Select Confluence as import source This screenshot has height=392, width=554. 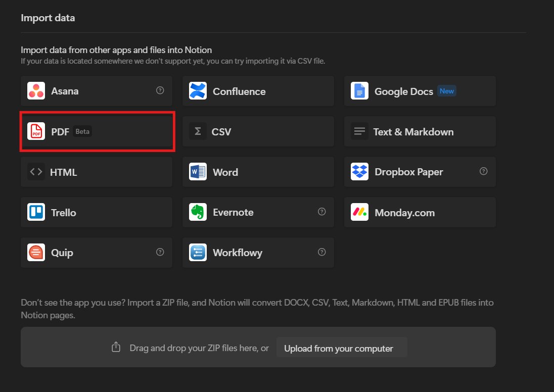point(258,91)
